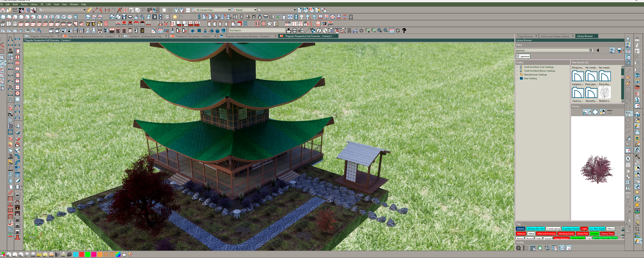644x258 pixels.
Task: Click the Landscaping tag button
Action: (x=553, y=229)
